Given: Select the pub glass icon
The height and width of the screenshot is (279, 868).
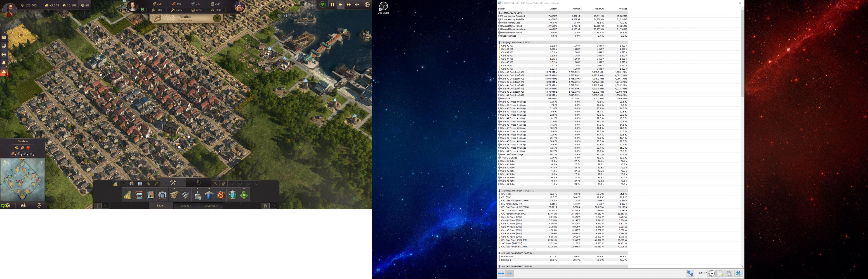Looking at the screenshot, I should click(233, 195).
